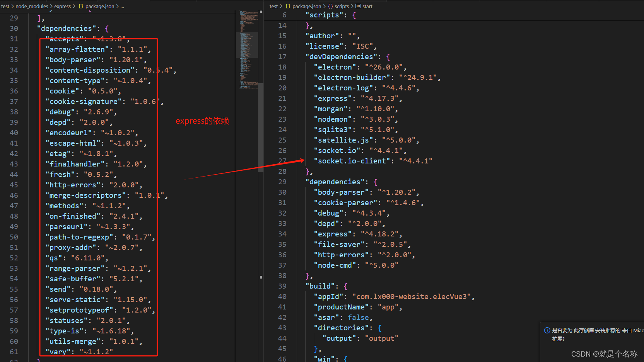644x362 pixels.
Task: Click the "setprototypeof" line
Action: click(x=101, y=310)
